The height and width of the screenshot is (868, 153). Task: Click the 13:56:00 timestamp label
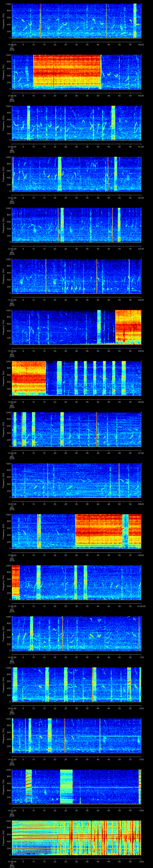click(x=12, y=453)
